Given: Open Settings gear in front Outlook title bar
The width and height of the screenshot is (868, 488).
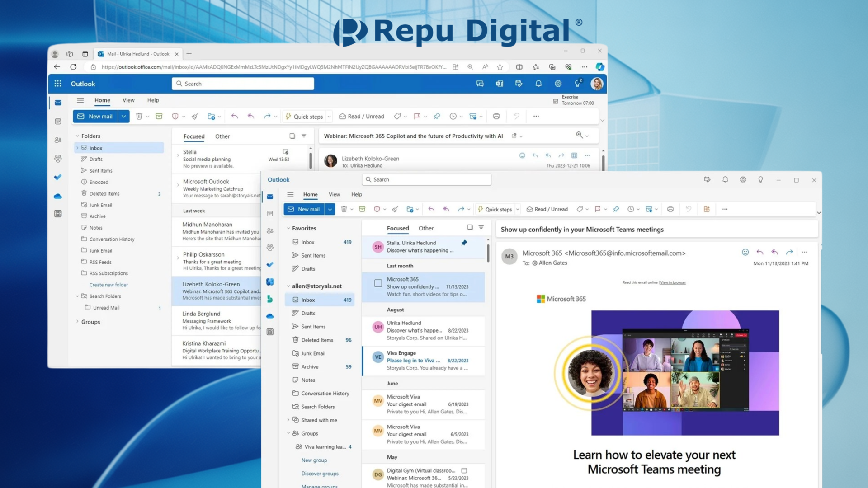Looking at the screenshot, I should pyautogui.click(x=743, y=179).
